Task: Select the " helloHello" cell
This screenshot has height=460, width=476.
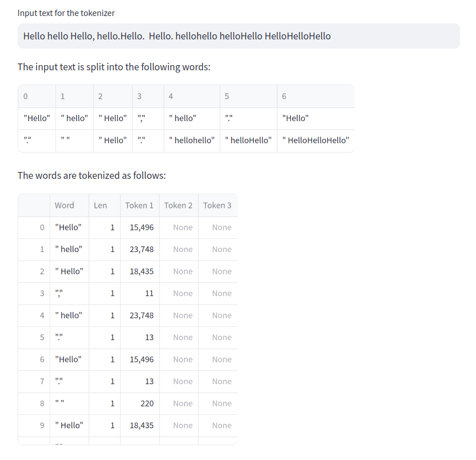Action: (x=249, y=141)
